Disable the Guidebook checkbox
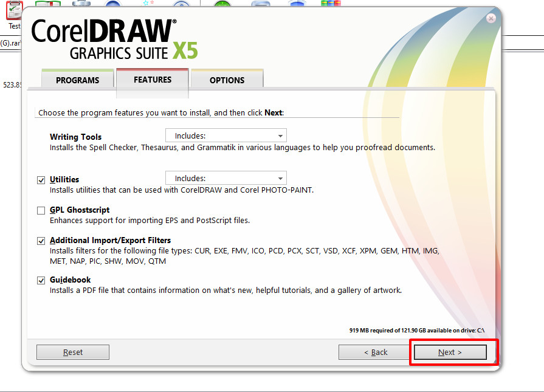The height and width of the screenshot is (392, 544). [41, 280]
